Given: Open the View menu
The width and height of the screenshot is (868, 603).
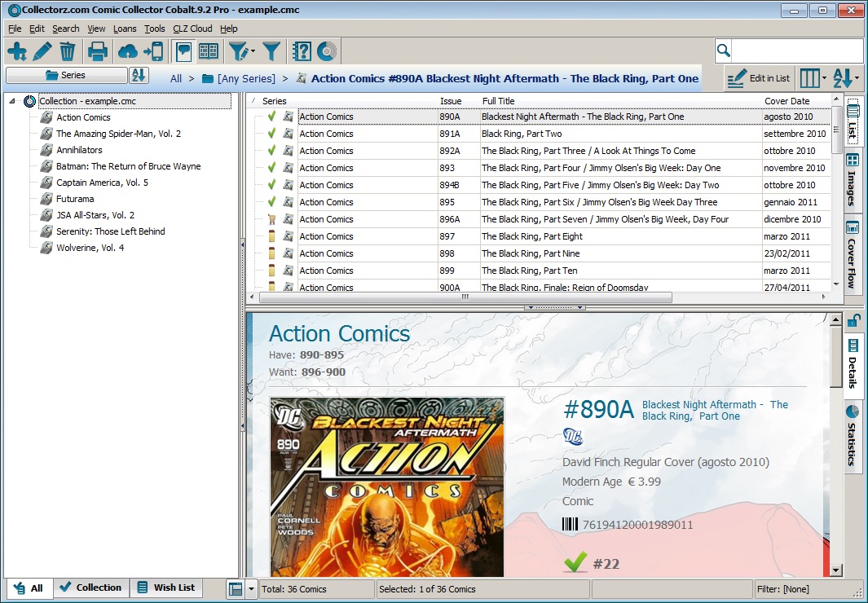Looking at the screenshot, I should (96, 29).
